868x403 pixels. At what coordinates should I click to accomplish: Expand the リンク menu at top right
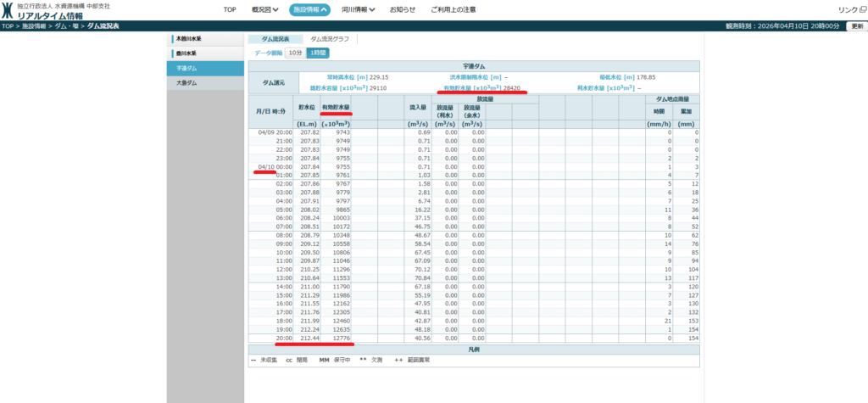(850, 9)
